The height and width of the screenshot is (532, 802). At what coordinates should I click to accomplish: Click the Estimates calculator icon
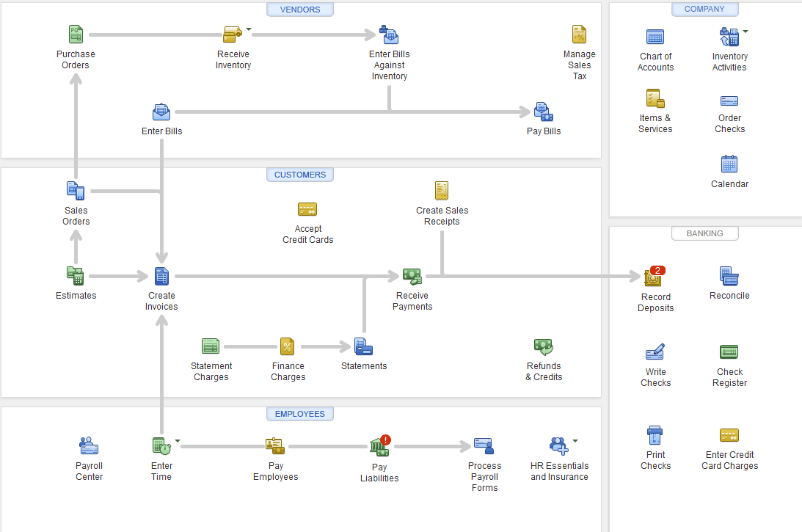pyautogui.click(x=76, y=277)
